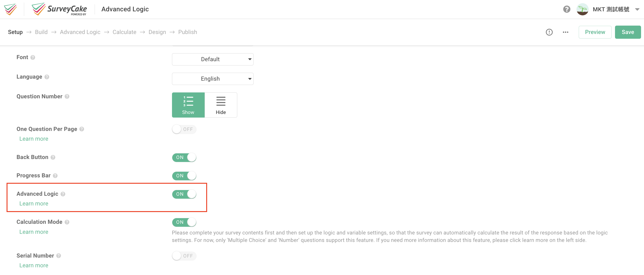
Task: Open the Font dropdown
Action: click(213, 59)
